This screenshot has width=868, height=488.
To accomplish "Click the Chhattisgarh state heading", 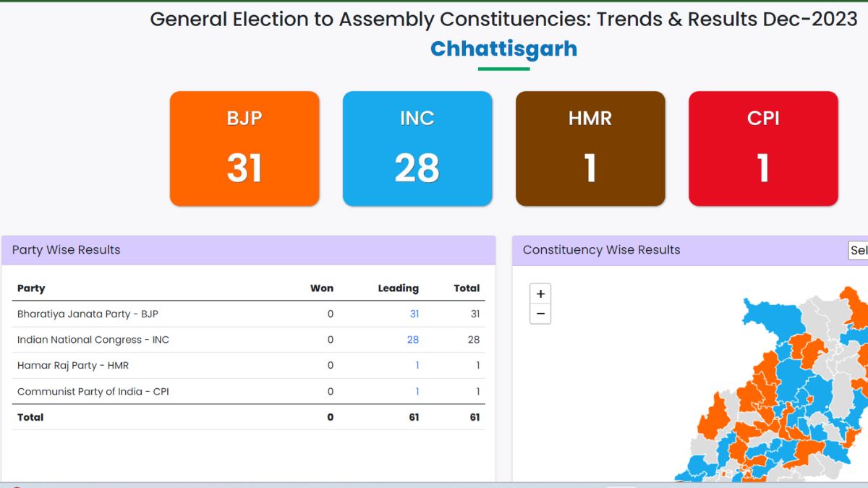I will [503, 49].
